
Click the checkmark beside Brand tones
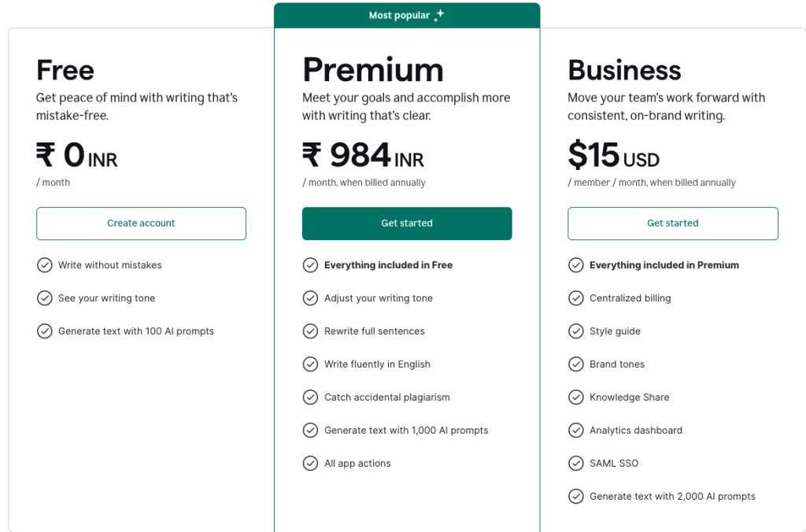pyautogui.click(x=576, y=364)
